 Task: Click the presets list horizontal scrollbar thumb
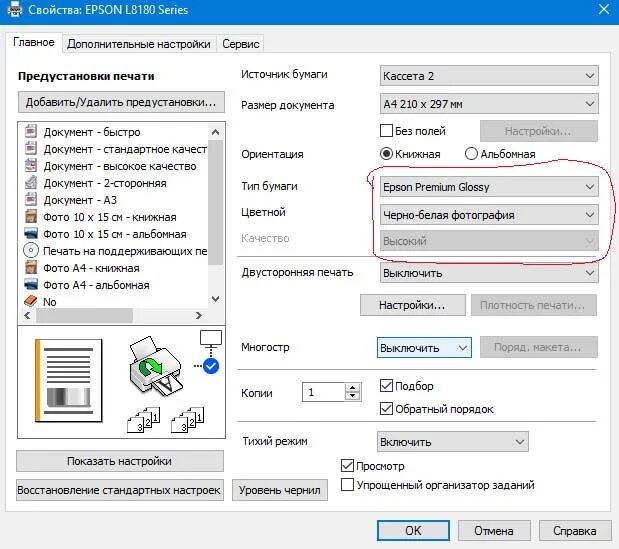coord(84,315)
